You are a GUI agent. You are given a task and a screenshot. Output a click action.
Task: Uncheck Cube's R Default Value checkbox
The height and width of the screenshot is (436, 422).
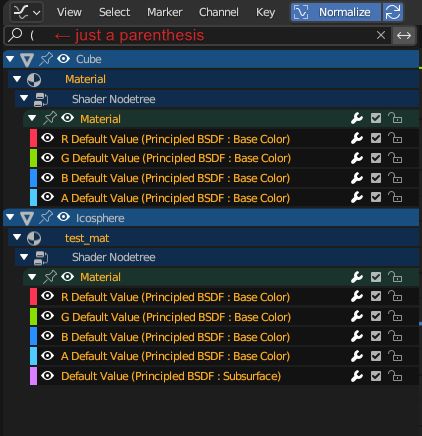click(x=376, y=138)
